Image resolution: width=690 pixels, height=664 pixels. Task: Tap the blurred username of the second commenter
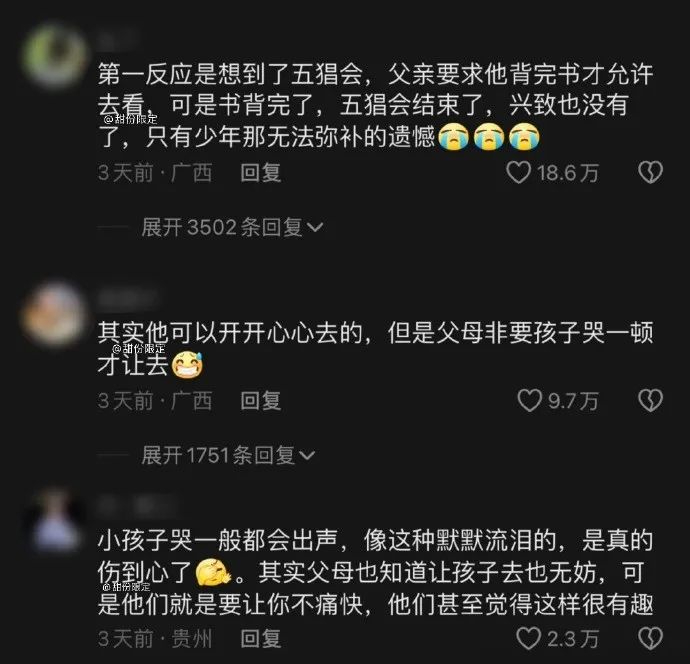[128, 298]
